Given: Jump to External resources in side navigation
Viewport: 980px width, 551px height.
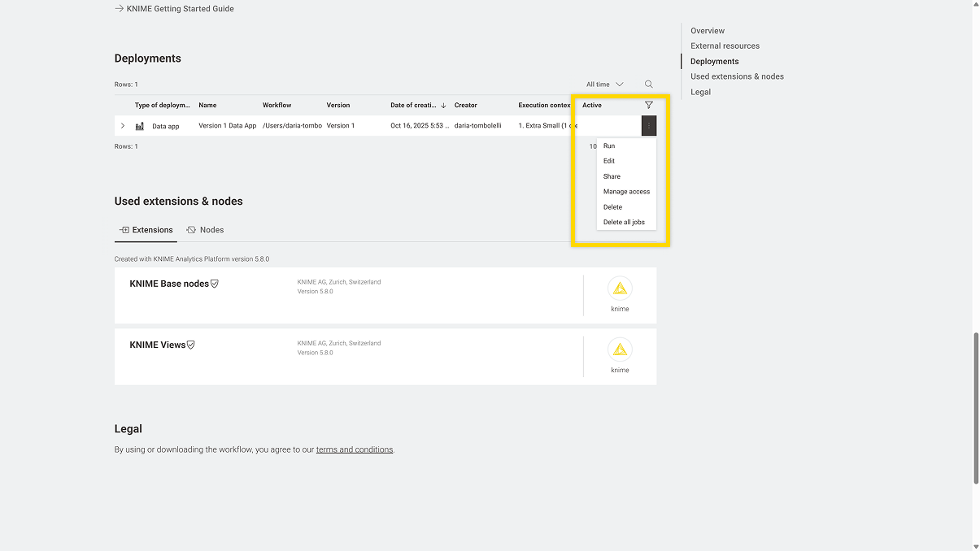Looking at the screenshot, I should click(725, 46).
